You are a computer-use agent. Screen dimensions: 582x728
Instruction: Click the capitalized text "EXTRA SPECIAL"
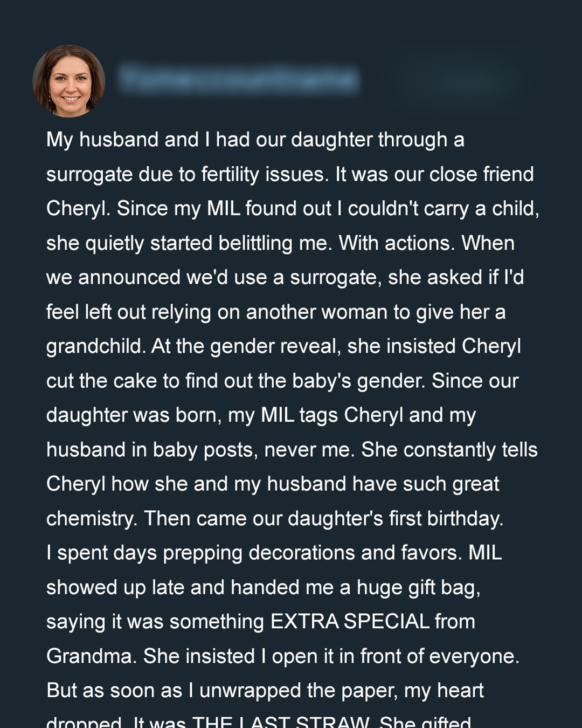click(350, 622)
